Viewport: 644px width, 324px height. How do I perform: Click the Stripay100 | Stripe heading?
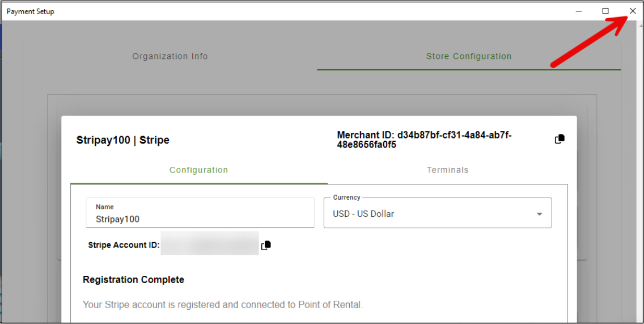coord(123,140)
